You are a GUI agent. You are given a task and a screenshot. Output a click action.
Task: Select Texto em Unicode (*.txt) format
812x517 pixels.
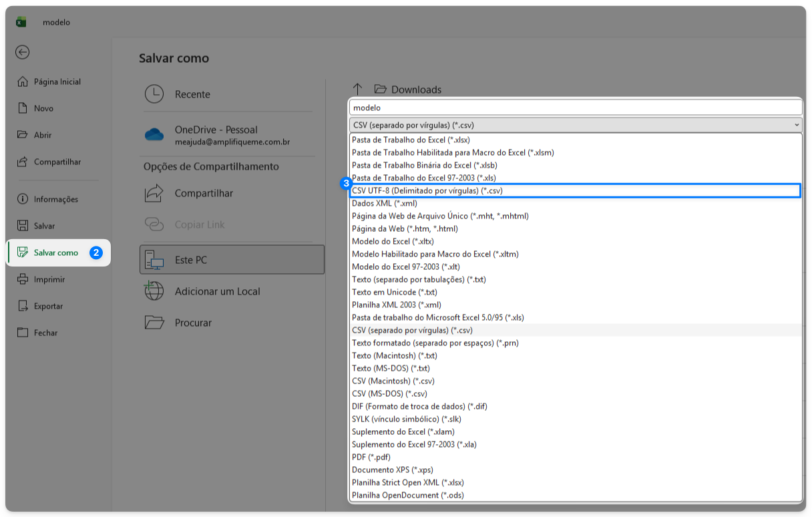(x=394, y=293)
